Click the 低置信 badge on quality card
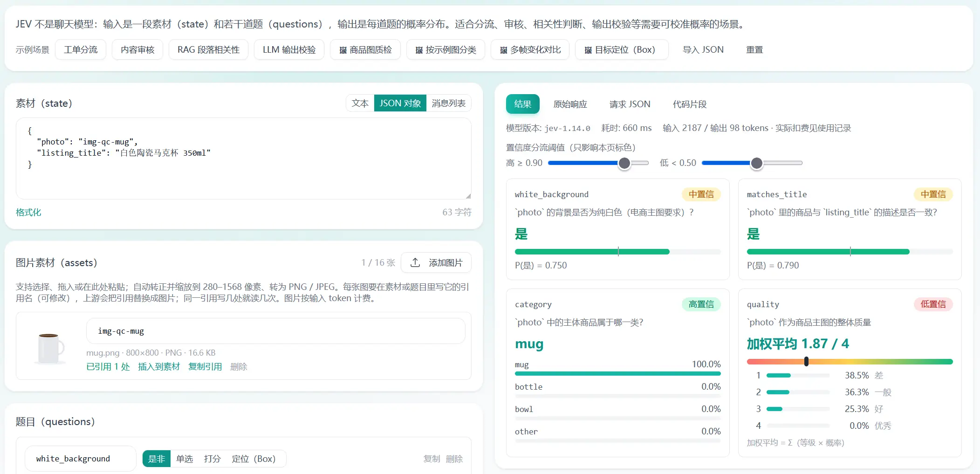This screenshot has height=474, width=980. [x=933, y=304]
